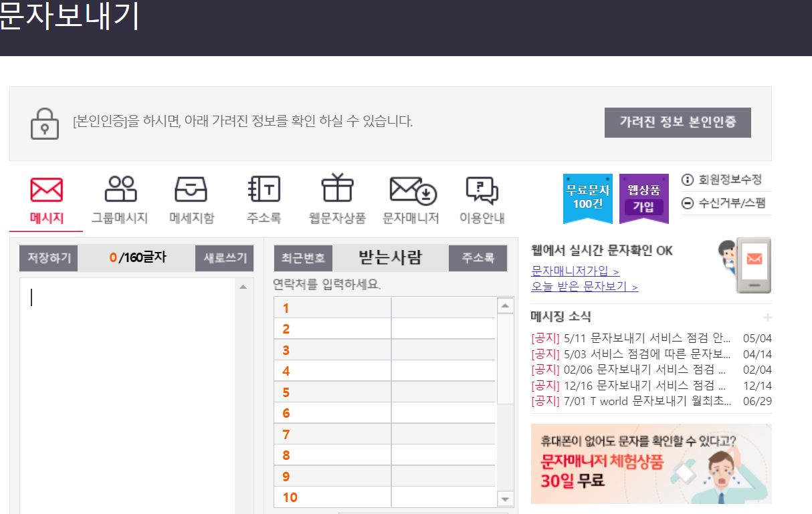
Task: Click the 새로쓰기 button to reset
Action: pyautogui.click(x=224, y=257)
